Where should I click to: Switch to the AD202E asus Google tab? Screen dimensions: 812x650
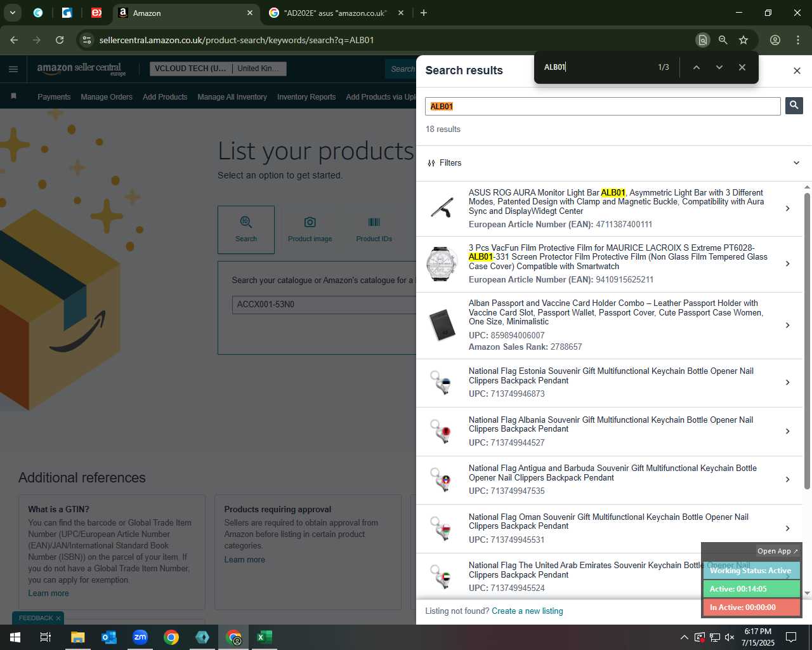(x=337, y=13)
